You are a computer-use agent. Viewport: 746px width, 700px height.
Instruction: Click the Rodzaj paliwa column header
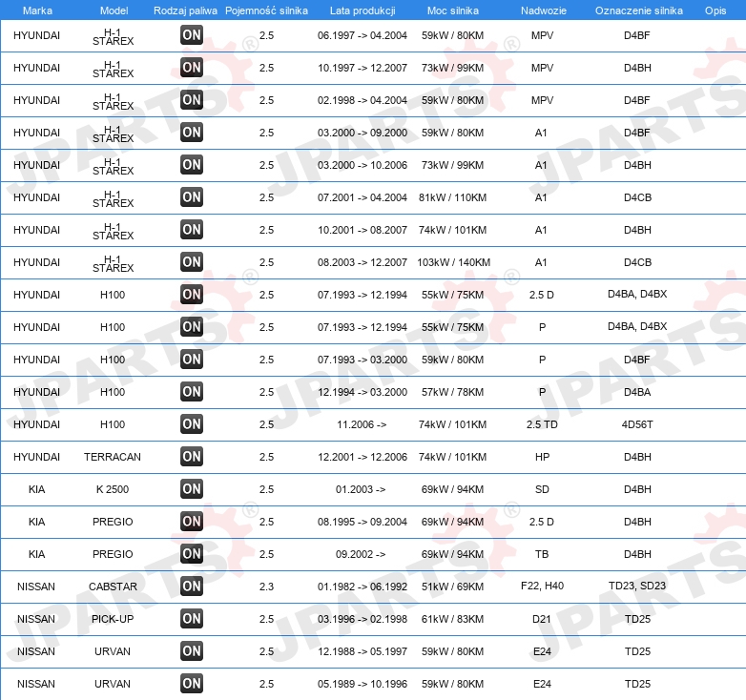click(x=185, y=10)
